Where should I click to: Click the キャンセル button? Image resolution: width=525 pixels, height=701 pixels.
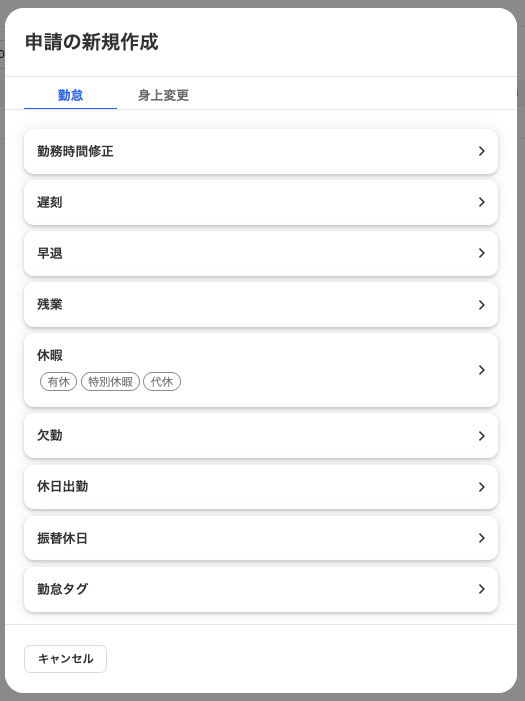click(65, 659)
